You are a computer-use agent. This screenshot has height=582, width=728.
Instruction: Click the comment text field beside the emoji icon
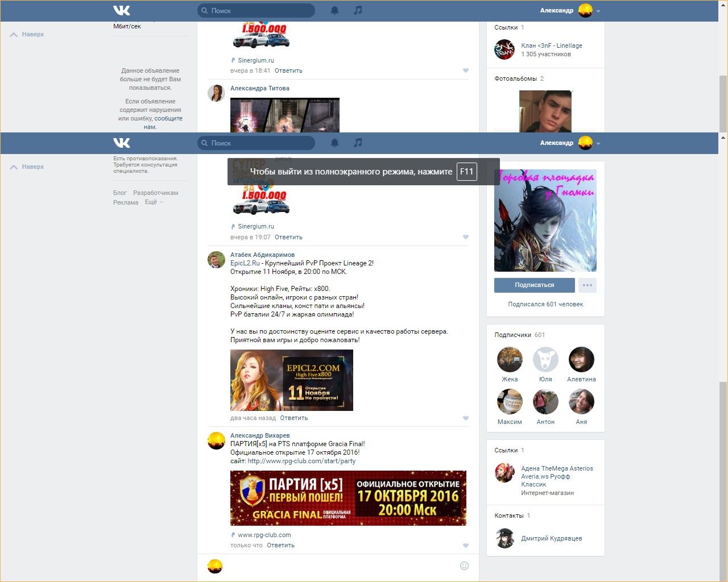[x=340, y=566]
